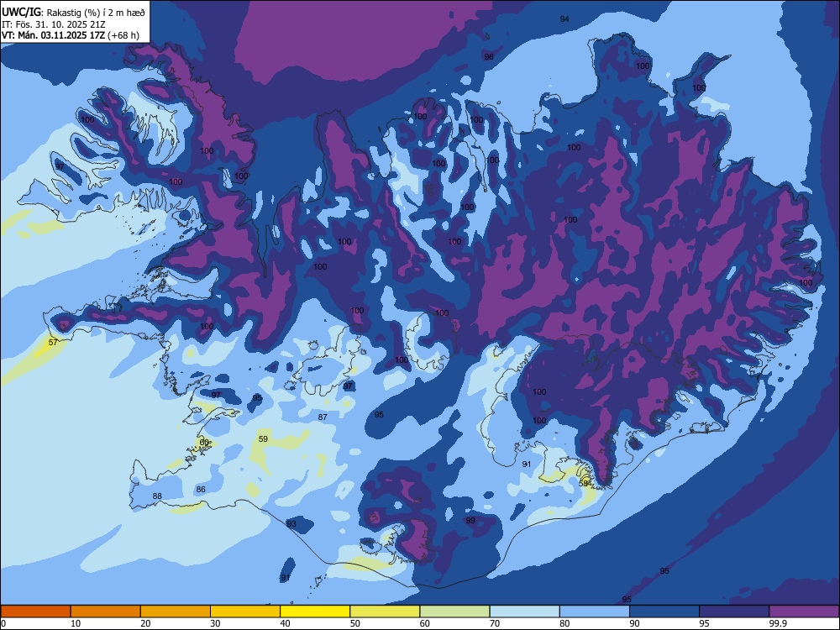Click the '(+68 h)' forecast offset text
840x630 pixels.
coord(123,35)
